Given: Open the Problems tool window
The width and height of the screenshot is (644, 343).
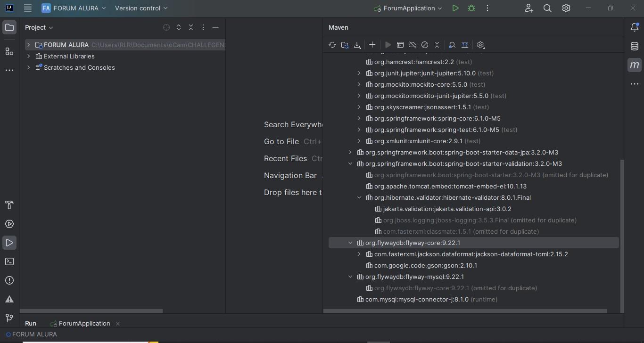Looking at the screenshot, I should 9,280.
